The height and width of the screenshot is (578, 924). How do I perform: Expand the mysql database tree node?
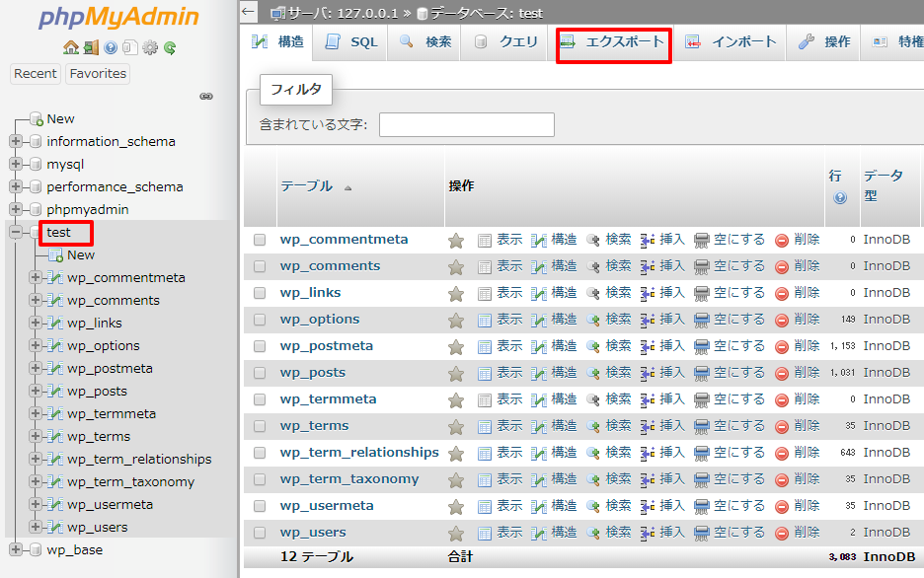coord(16,164)
